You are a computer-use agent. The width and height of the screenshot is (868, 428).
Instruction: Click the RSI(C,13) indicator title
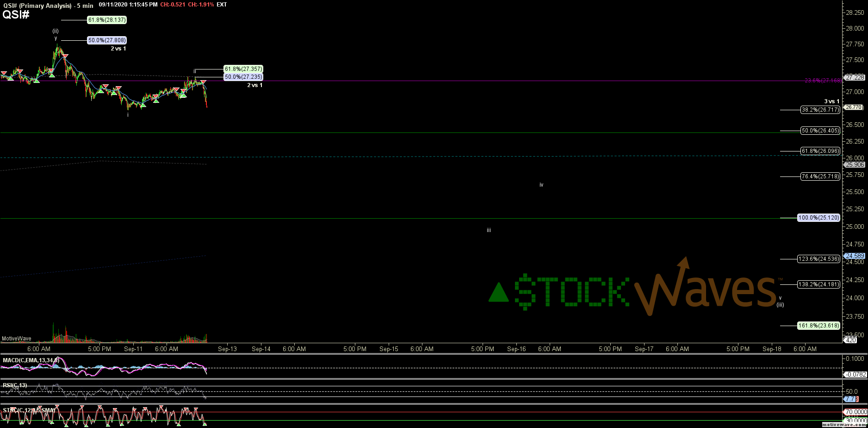[x=15, y=385]
